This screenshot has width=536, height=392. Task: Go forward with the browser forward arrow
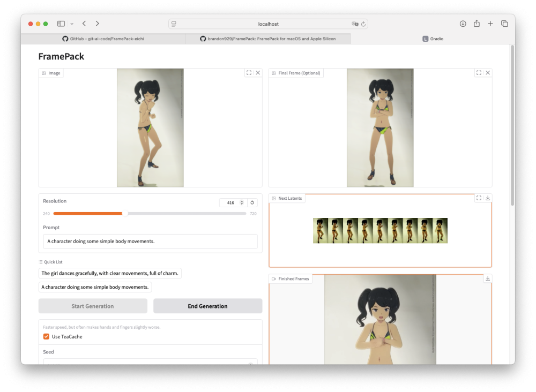point(98,24)
